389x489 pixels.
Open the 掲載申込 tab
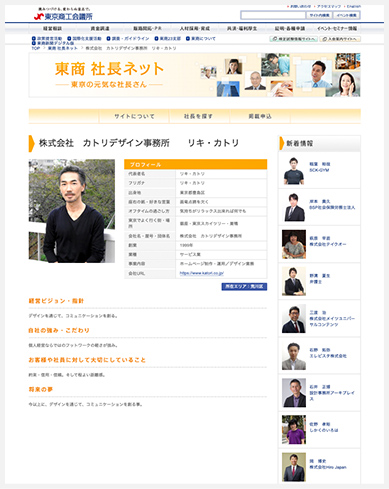pyautogui.click(x=260, y=116)
